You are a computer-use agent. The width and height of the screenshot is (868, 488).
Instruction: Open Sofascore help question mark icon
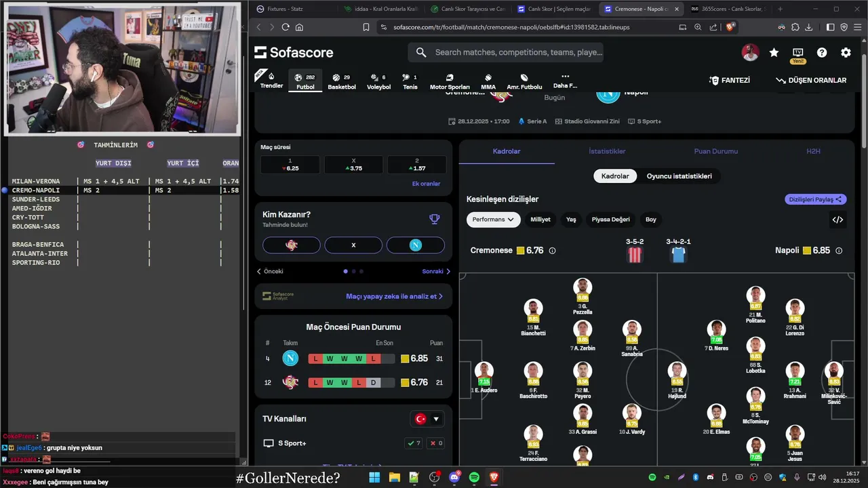tap(822, 52)
